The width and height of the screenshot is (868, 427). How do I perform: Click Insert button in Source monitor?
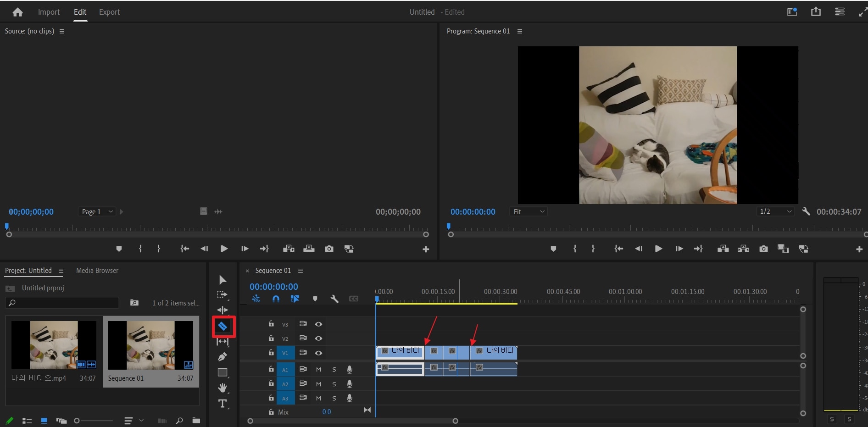pos(289,249)
